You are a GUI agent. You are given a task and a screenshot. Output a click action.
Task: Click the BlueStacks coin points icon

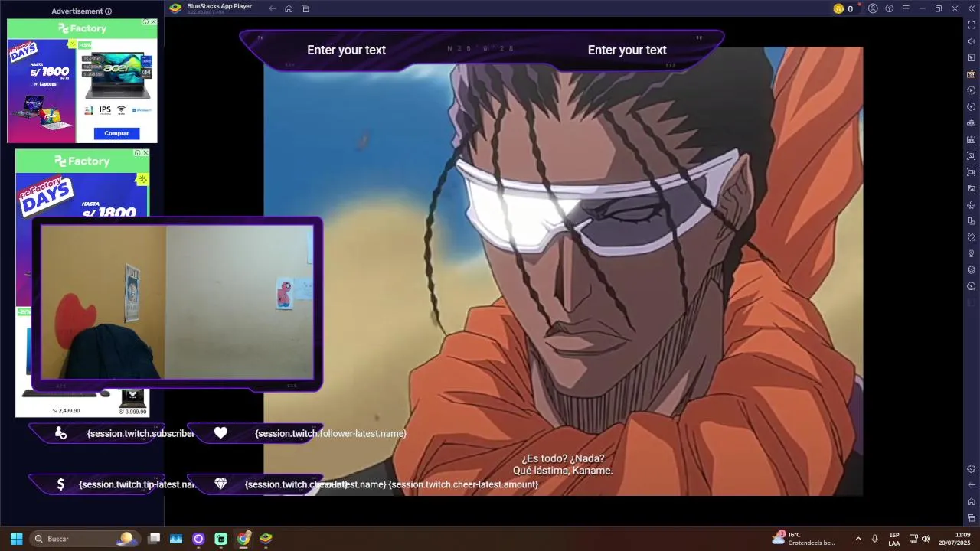pyautogui.click(x=838, y=8)
